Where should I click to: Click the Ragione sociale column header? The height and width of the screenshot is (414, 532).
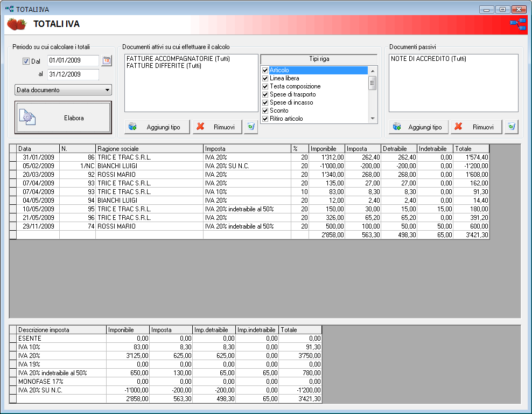[x=149, y=148]
